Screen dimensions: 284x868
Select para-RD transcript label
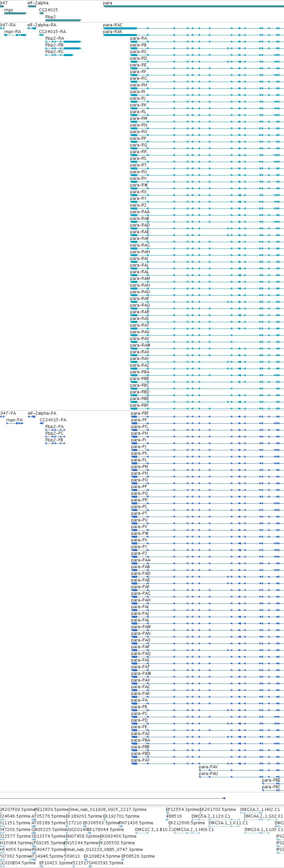tap(138, 58)
